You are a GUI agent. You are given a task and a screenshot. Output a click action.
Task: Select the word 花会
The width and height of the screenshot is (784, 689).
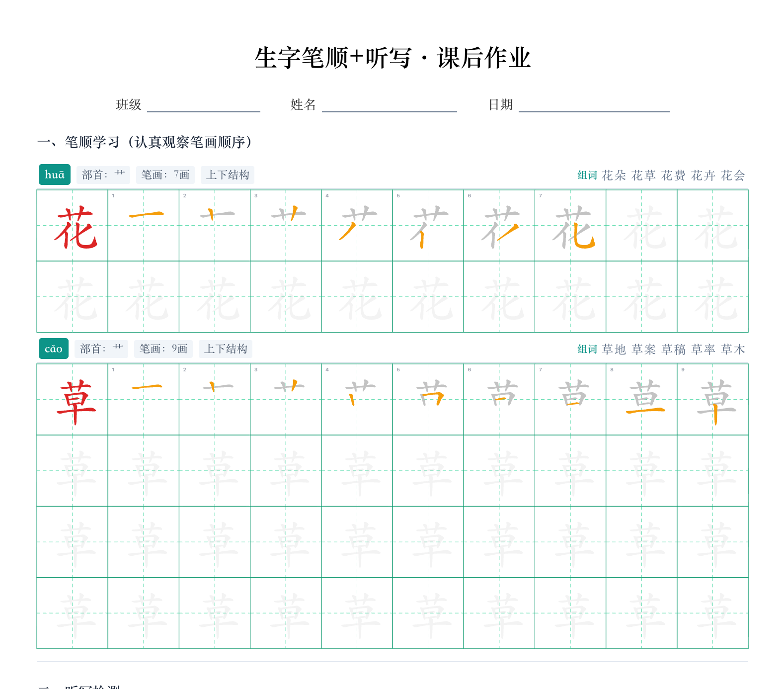coord(733,175)
